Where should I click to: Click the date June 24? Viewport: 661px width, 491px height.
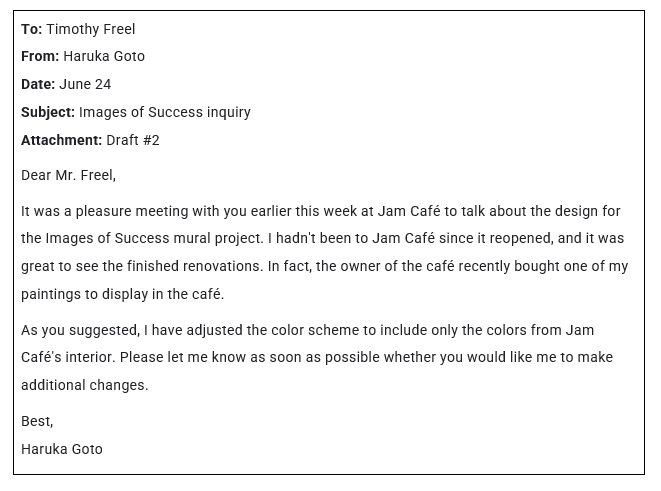click(85, 85)
